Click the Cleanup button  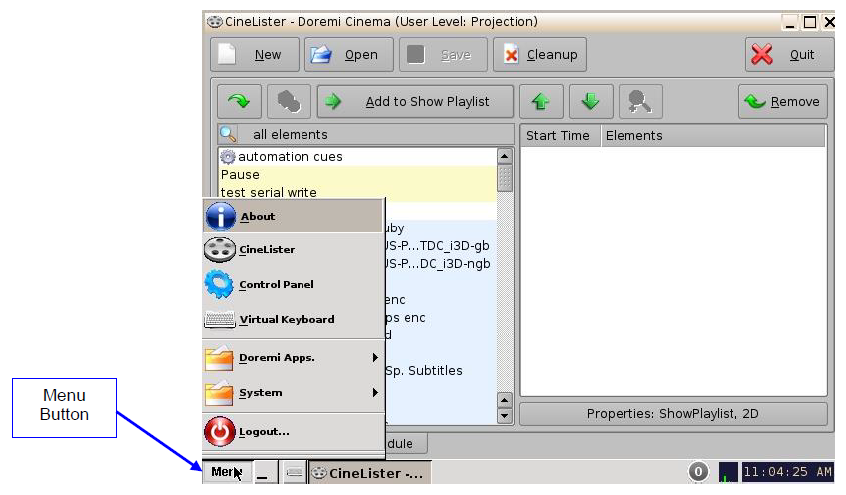tap(540, 55)
